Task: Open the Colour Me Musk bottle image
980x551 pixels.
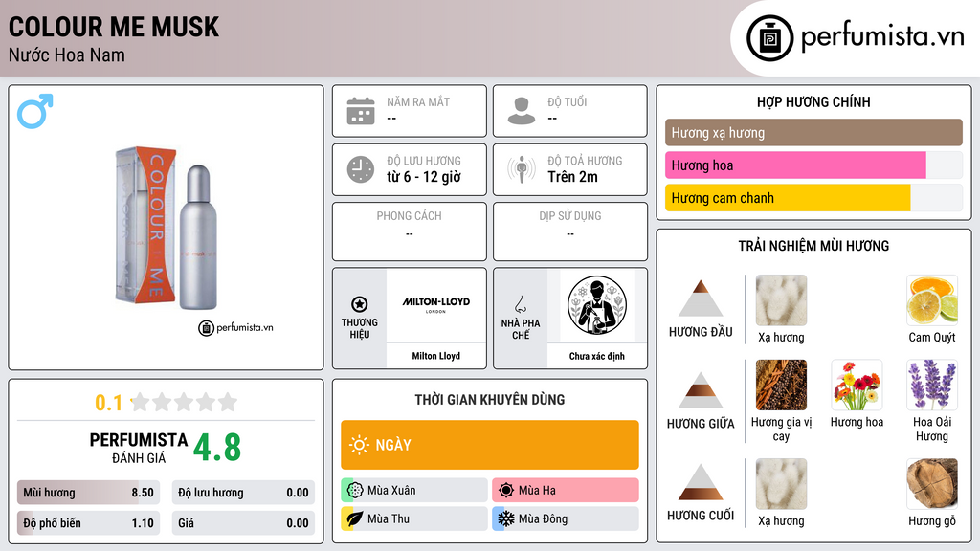Action: (x=167, y=228)
